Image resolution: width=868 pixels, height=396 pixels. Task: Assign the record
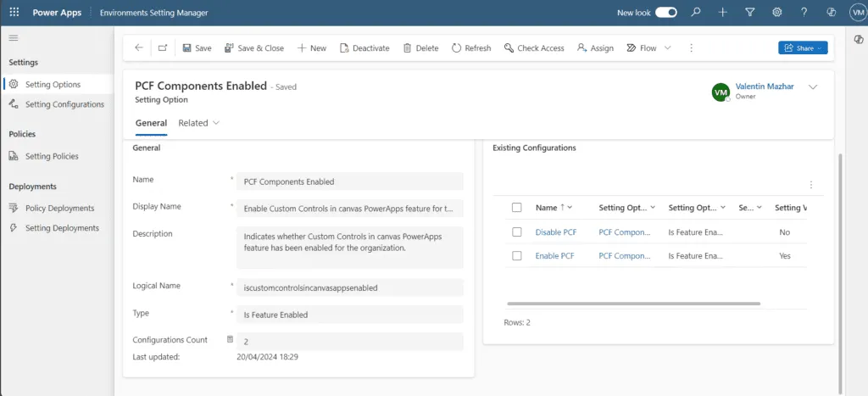[595, 48]
